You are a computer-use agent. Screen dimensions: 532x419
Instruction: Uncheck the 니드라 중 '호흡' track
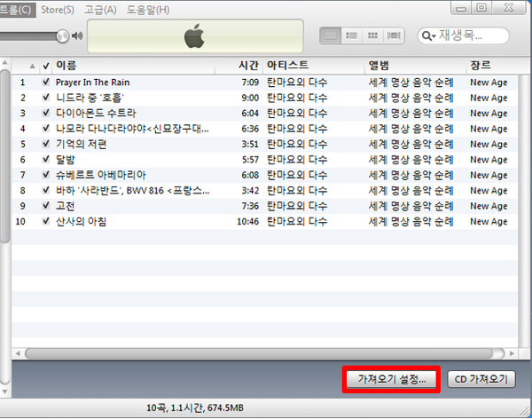(x=46, y=98)
